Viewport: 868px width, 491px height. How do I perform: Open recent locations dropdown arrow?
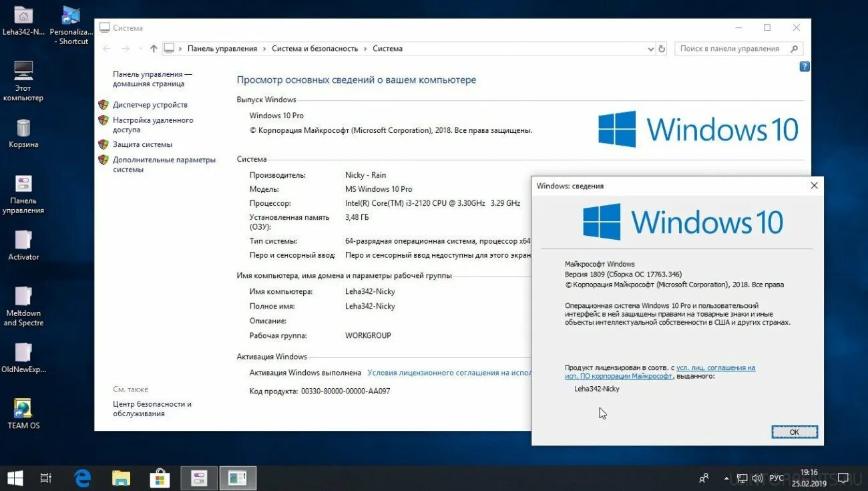pyautogui.click(x=140, y=49)
